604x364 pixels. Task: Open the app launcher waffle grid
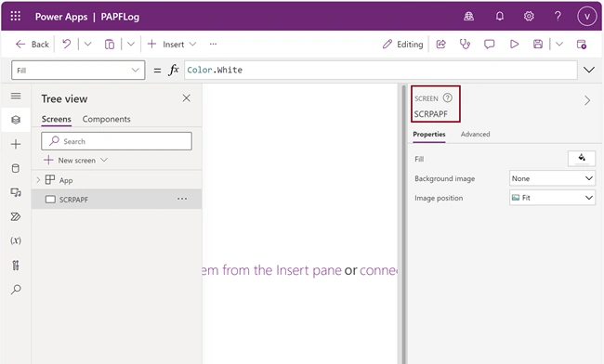coord(16,16)
